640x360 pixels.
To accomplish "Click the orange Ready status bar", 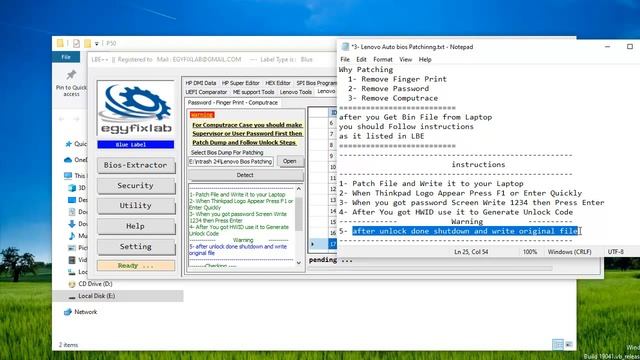I will (x=136, y=266).
